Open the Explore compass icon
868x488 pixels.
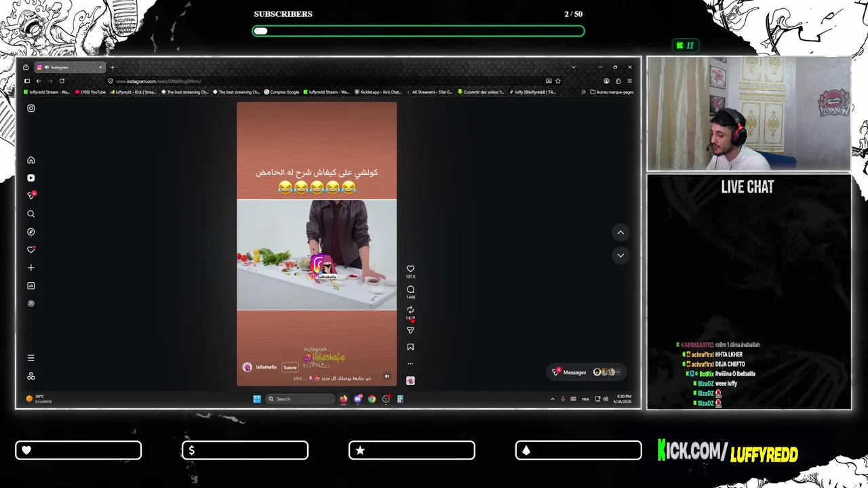(31, 232)
